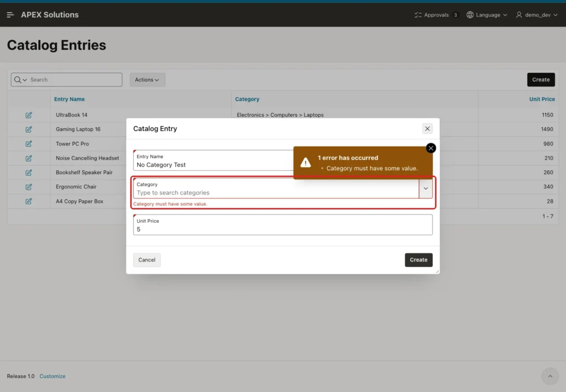The image size is (566, 392).
Task: Open the Customize link
Action: pyautogui.click(x=53, y=376)
